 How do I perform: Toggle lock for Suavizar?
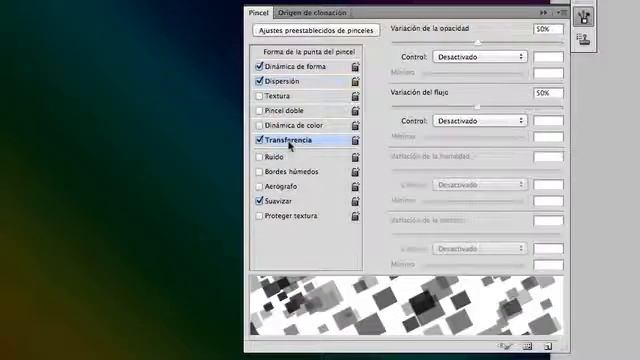356,201
